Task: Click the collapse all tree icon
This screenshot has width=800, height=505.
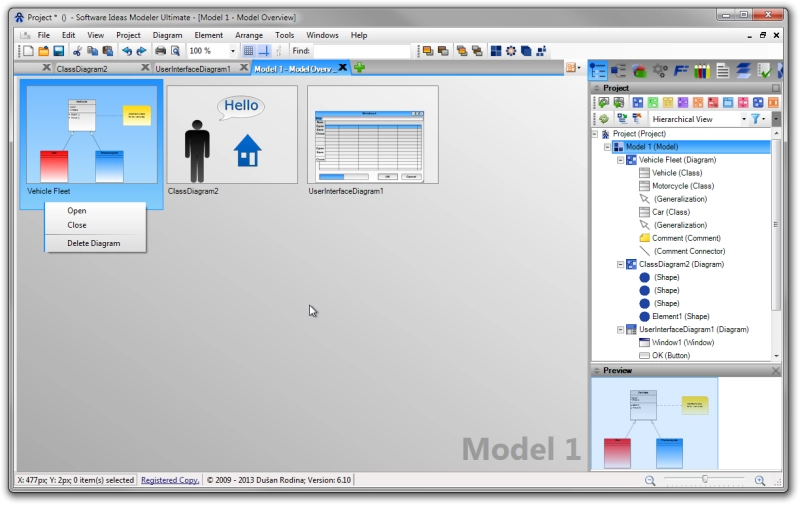Action: [x=637, y=119]
